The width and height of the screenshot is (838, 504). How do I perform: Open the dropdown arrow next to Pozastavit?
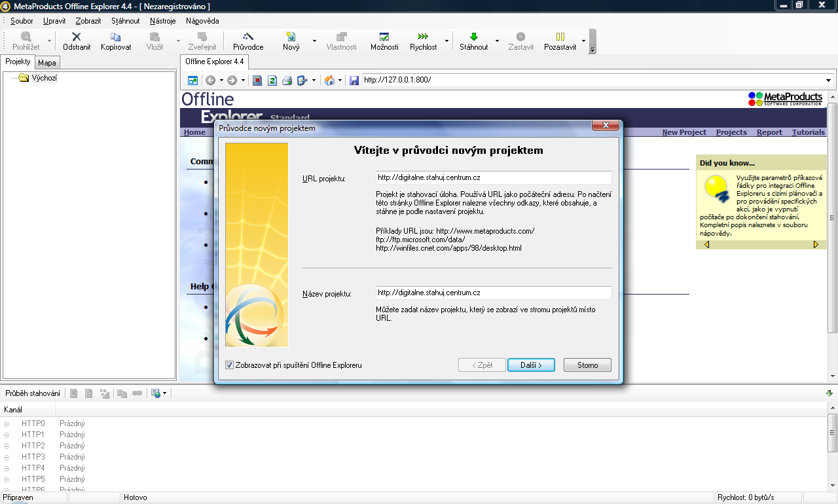(583, 41)
